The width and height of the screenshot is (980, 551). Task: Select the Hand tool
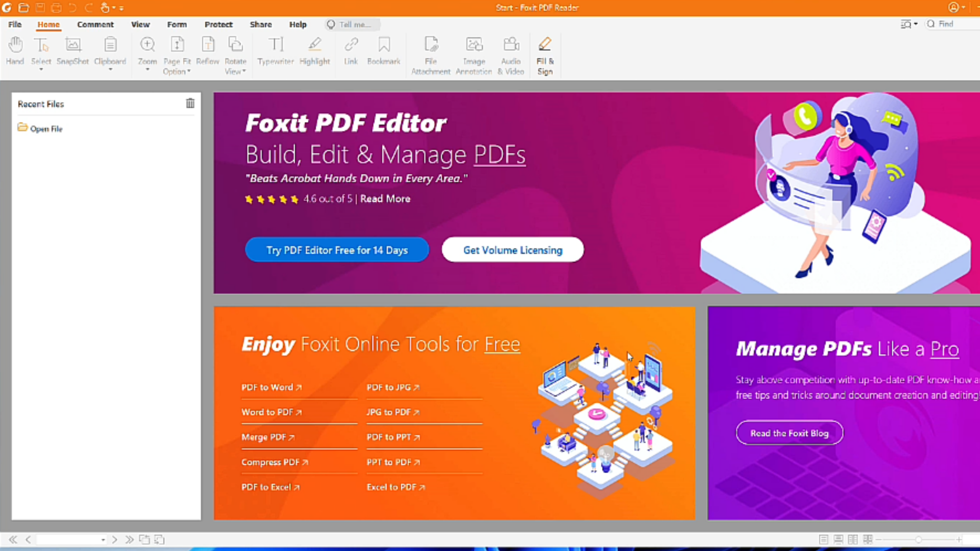(x=15, y=51)
